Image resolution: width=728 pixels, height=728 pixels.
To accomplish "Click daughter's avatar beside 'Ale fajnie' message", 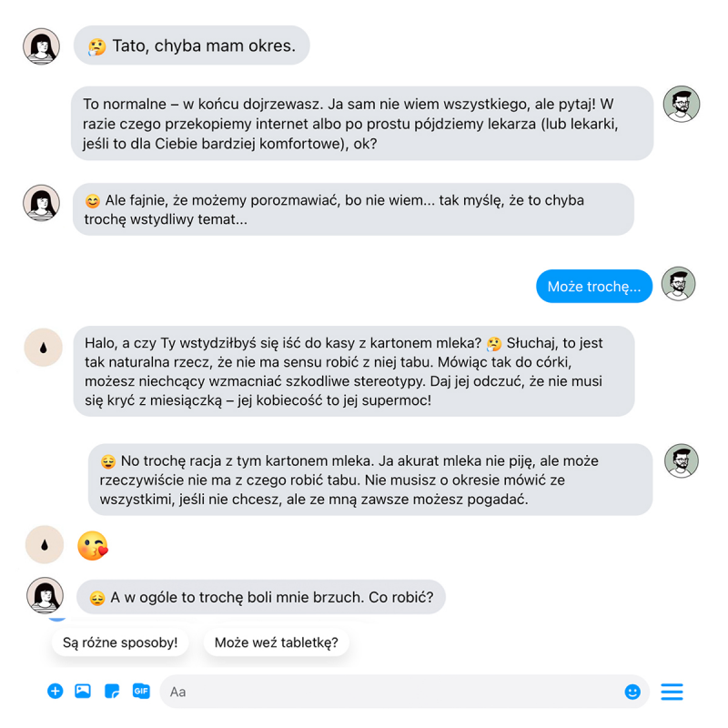I will tap(42, 202).
